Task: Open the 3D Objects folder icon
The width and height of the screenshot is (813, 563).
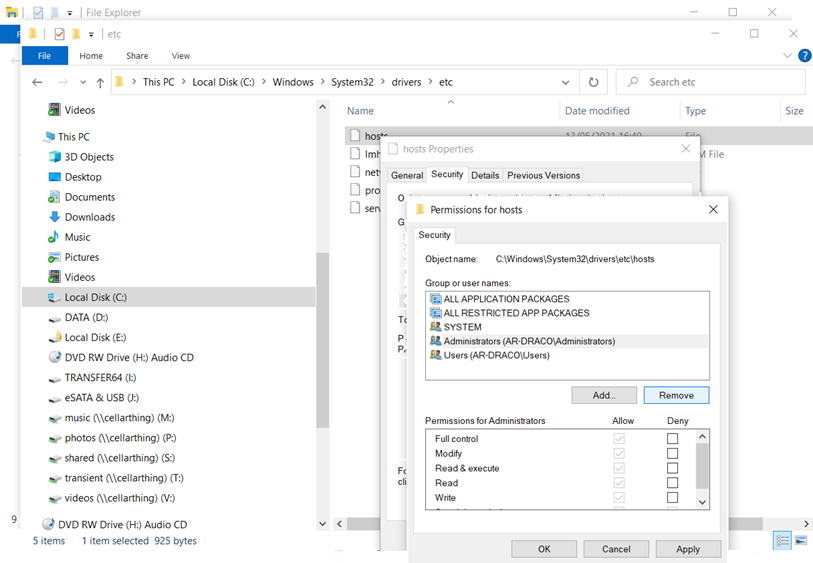Action: (55, 157)
